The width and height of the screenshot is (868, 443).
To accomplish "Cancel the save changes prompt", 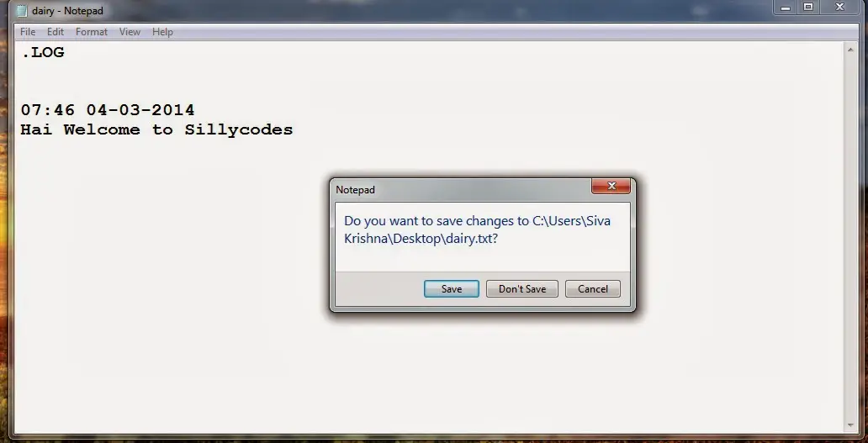I will point(592,288).
